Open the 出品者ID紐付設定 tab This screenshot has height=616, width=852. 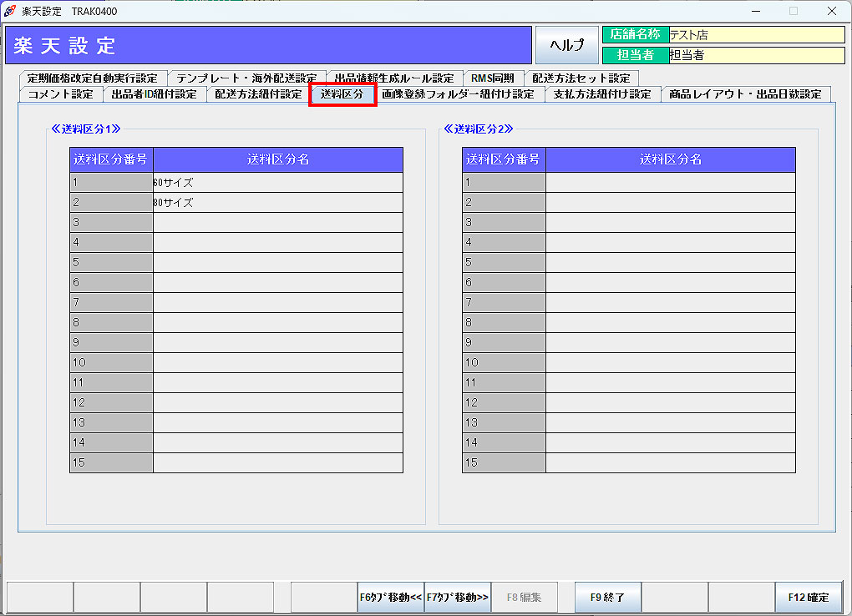(x=155, y=93)
